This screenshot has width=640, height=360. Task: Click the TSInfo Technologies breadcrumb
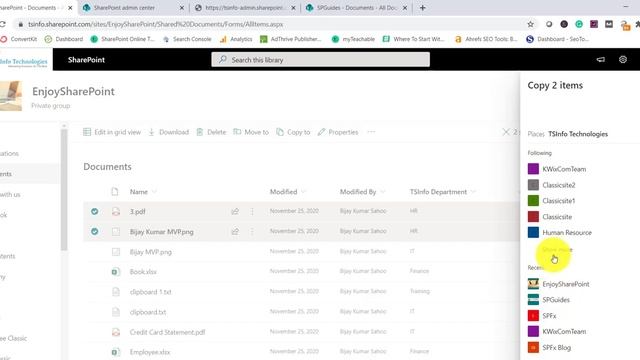[x=578, y=134]
